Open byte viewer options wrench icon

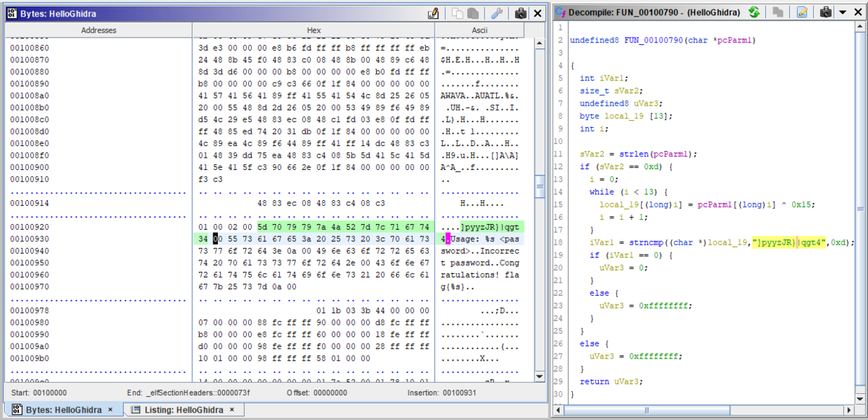[x=496, y=13]
